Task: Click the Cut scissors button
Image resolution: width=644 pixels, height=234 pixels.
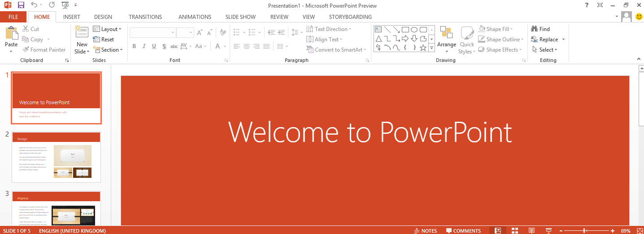Action: point(30,29)
